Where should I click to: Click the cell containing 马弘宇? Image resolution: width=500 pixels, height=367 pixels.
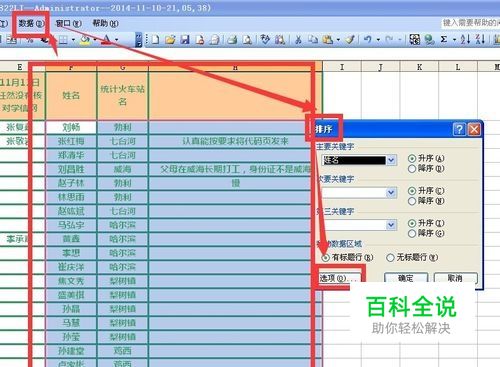71,225
